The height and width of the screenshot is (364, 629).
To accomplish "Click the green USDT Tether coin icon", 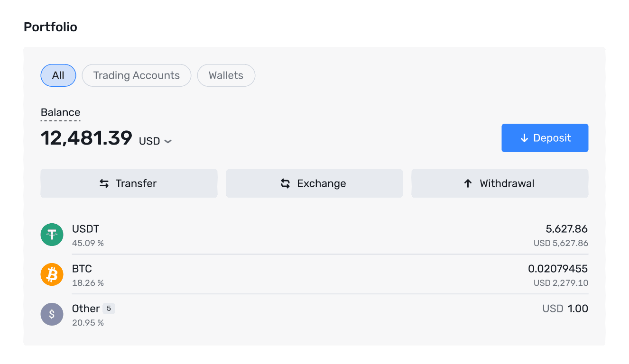I will click(52, 234).
